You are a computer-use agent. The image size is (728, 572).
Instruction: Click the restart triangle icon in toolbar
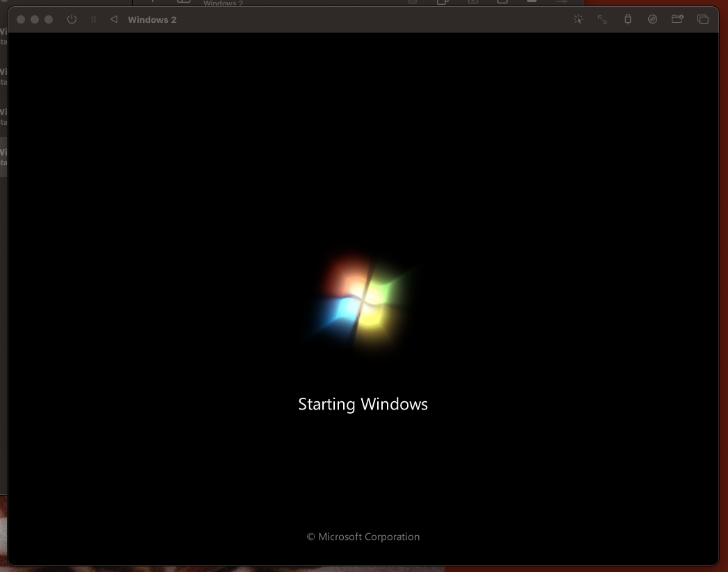114,19
